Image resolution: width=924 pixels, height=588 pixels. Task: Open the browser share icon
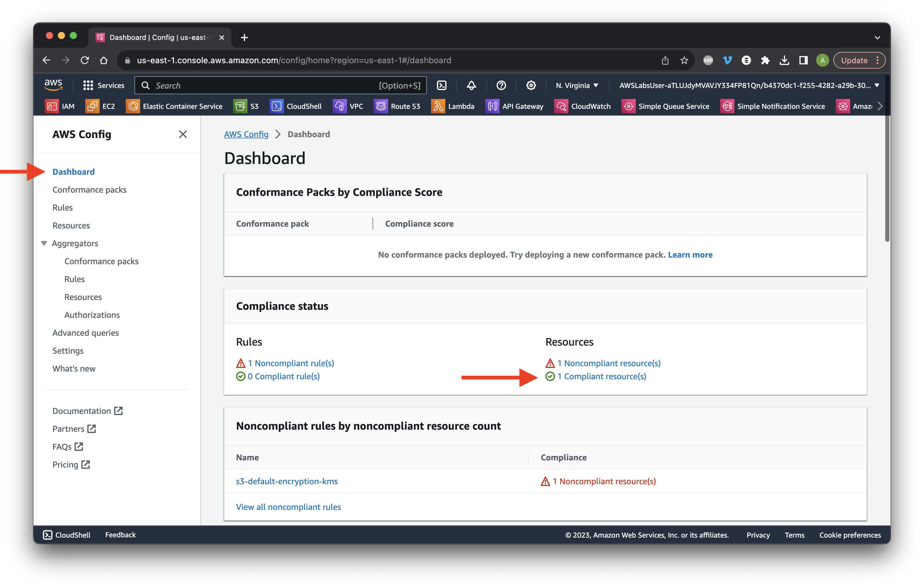coord(665,60)
